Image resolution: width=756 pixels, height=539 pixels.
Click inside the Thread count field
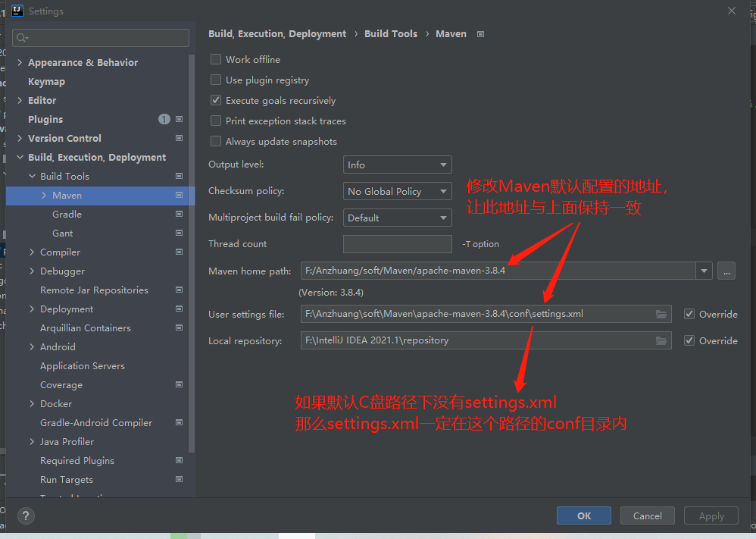click(397, 243)
